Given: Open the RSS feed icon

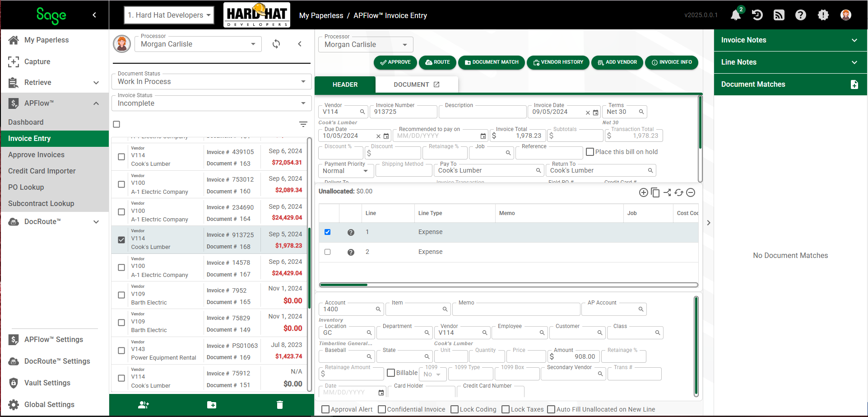Looking at the screenshot, I should click(x=779, y=15).
